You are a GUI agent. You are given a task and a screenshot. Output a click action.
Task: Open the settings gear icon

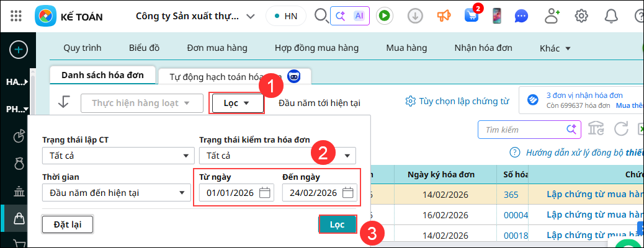(581, 16)
